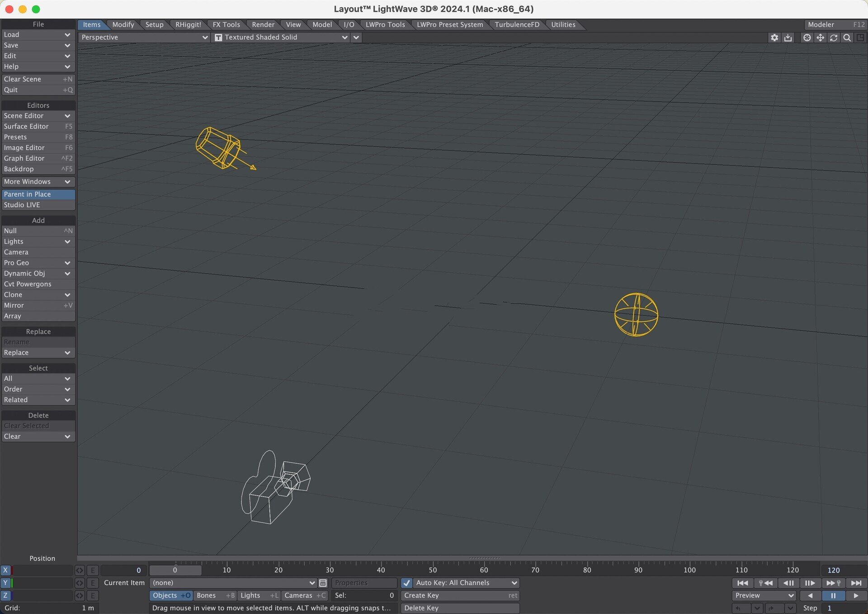
Task: Go to next keyframe button
Action: [833, 583]
